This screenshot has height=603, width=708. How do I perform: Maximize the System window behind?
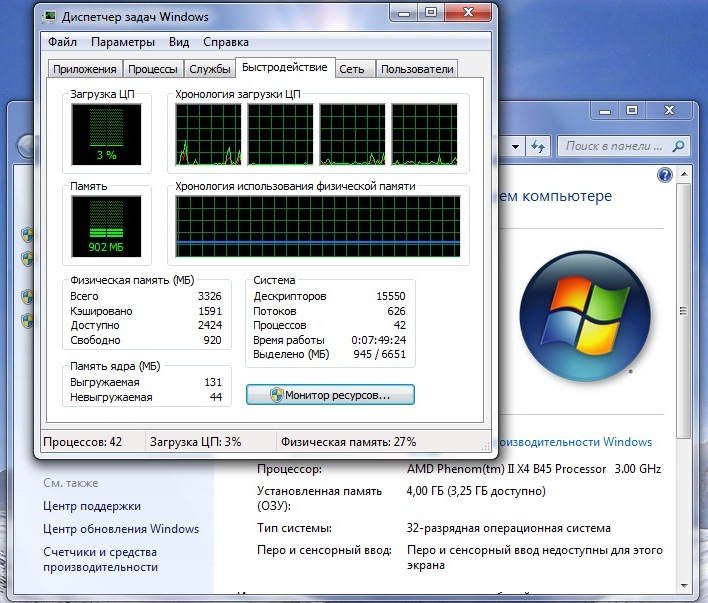tap(632, 111)
